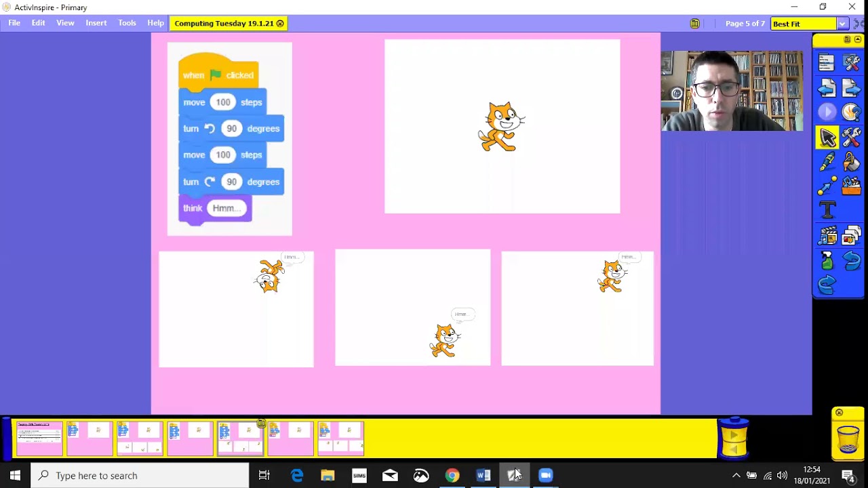Select the Connector tool

pos(827,186)
